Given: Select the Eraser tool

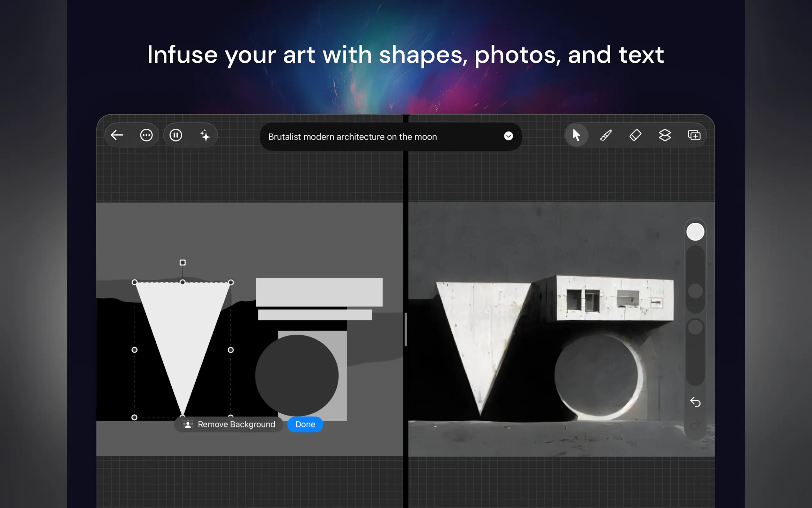Looking at the screenshot, I should tap(635, 135).
